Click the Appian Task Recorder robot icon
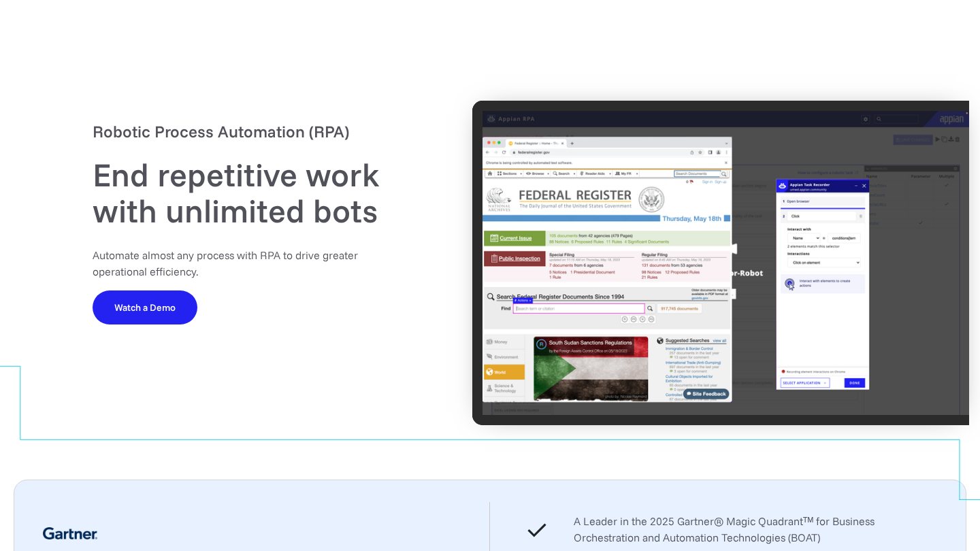 pos(783,186)
